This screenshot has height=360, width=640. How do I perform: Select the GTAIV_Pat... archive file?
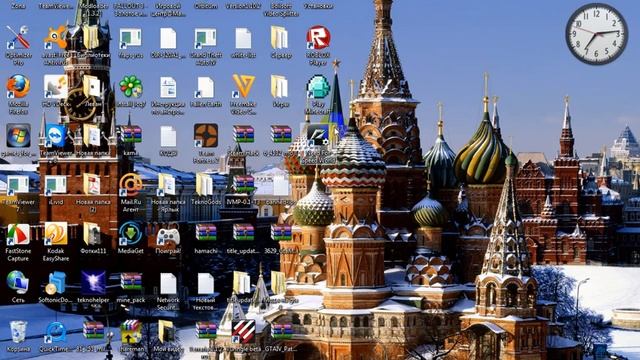tap(281, 330)
